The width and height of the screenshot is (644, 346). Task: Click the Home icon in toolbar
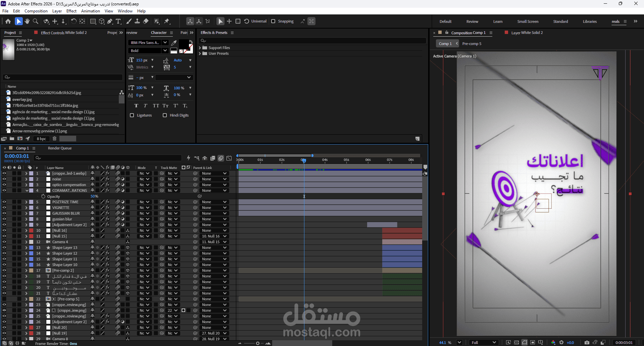point(8,21)
